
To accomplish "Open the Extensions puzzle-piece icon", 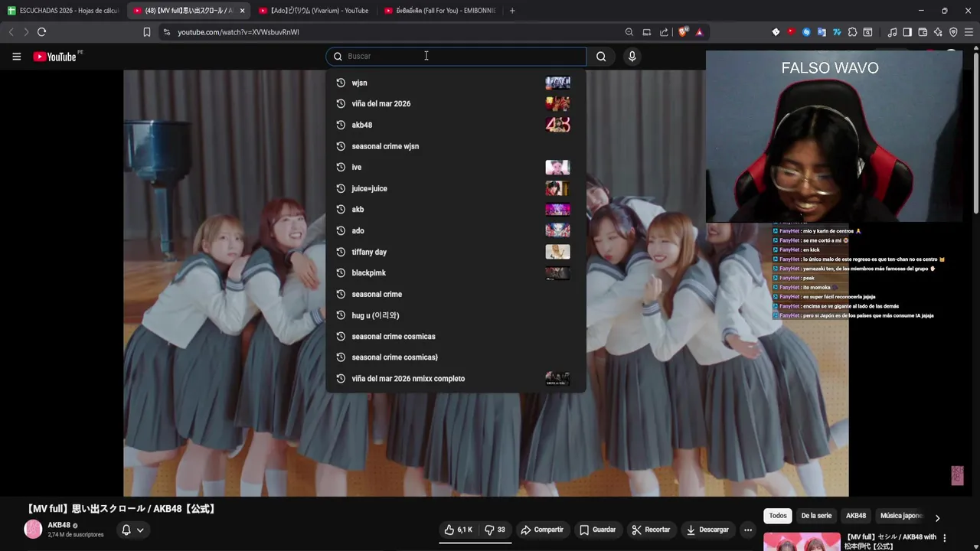I will pos(852,32).
